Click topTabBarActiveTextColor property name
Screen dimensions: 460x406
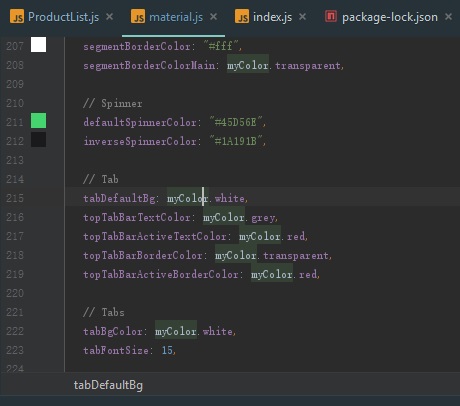point(155,236)
